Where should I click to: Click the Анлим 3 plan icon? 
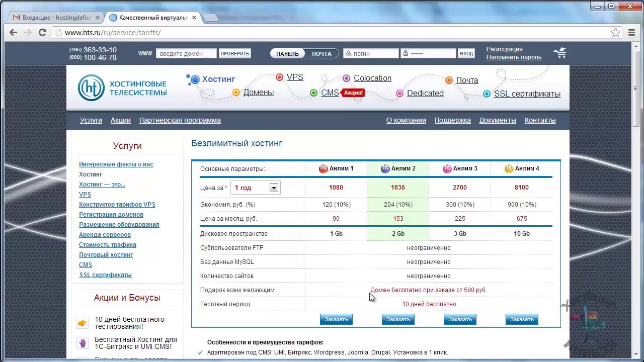coord(447,169)
